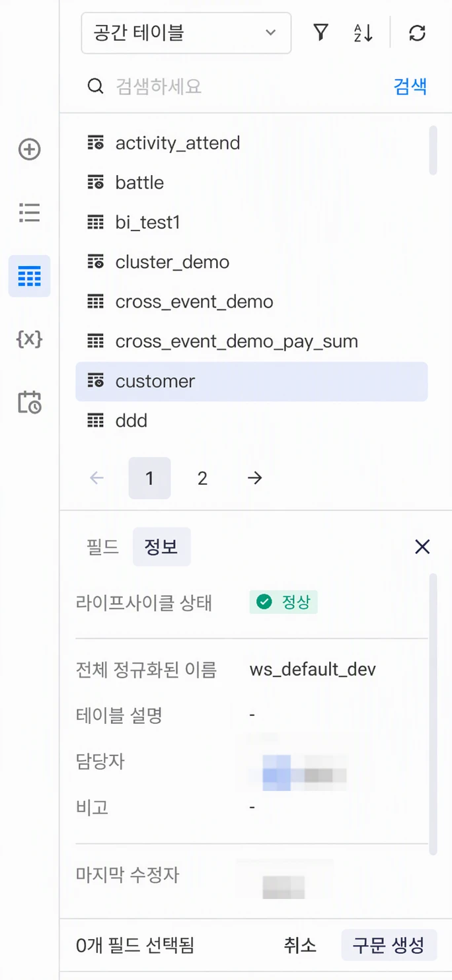Click the 담당자 label
This screenshot has height=980, width=452.
point(100,761)
